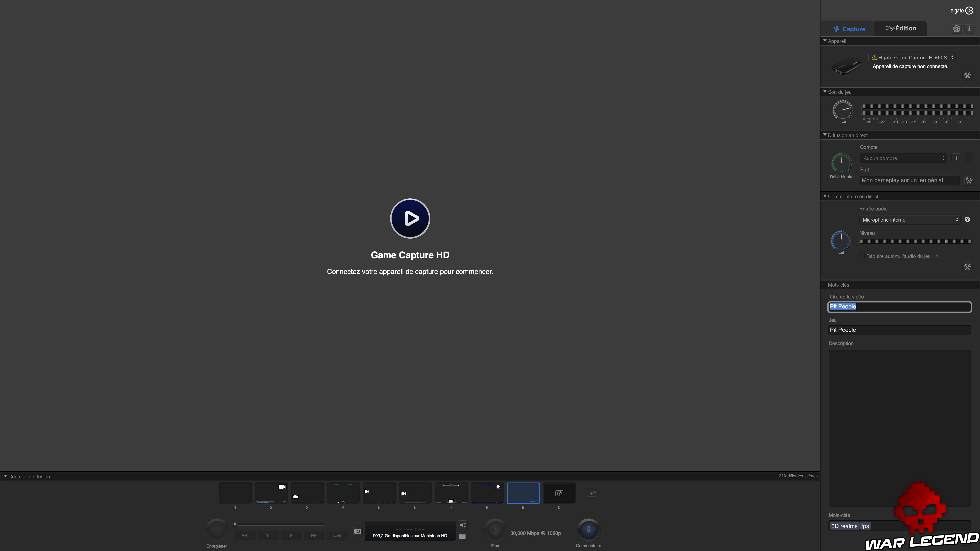This screenshot has width=980, height=551.
Task: Click the Live toggle button
Action: pos(336,535)
